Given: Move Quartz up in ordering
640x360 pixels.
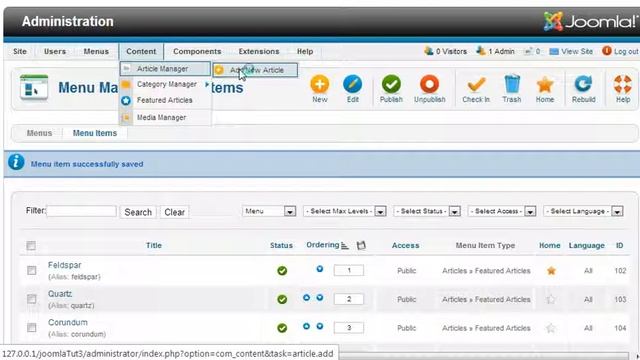Looking at the screenshot, I should [307, 298].
